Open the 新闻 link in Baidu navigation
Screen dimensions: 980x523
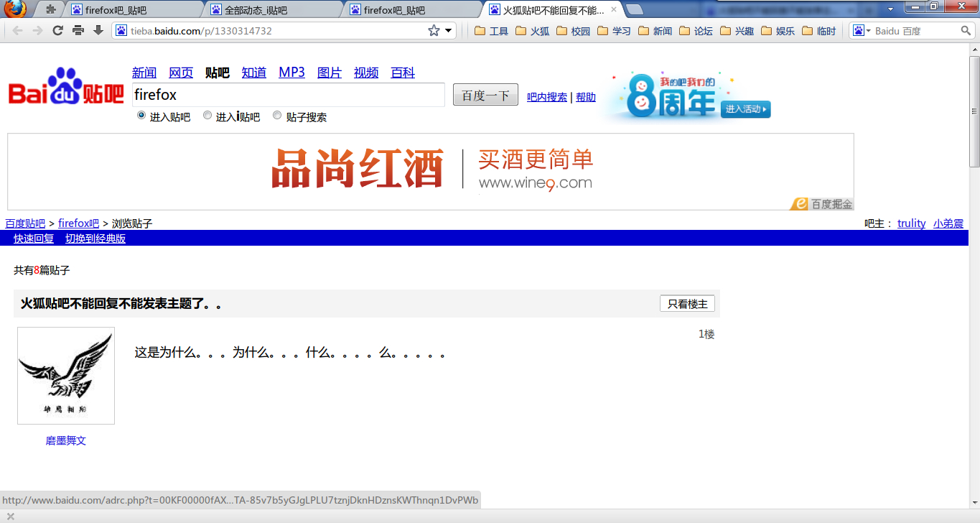click(x=144, y=73)
